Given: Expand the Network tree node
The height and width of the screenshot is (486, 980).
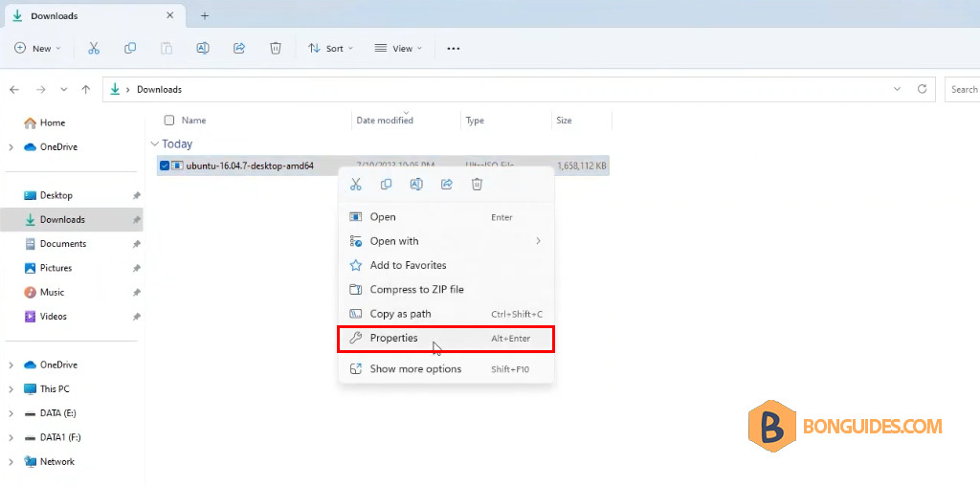Looking at the screenshot, I should [11, 462].
